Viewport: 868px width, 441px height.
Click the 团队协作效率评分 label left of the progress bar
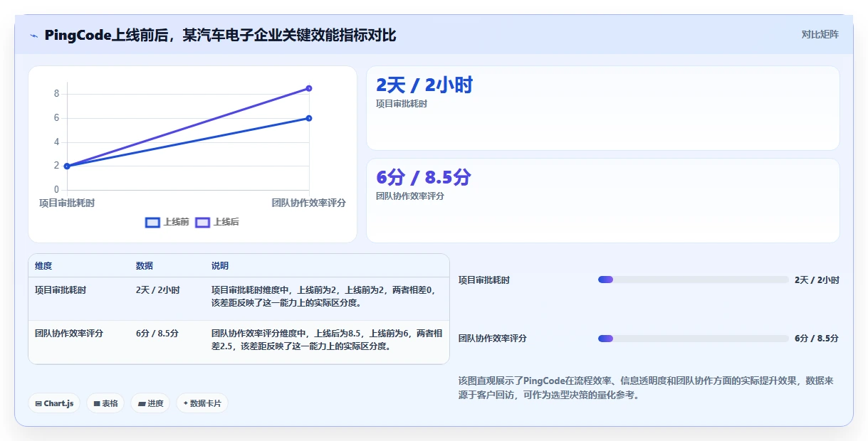pyautogui.click(x=493, y=339)
